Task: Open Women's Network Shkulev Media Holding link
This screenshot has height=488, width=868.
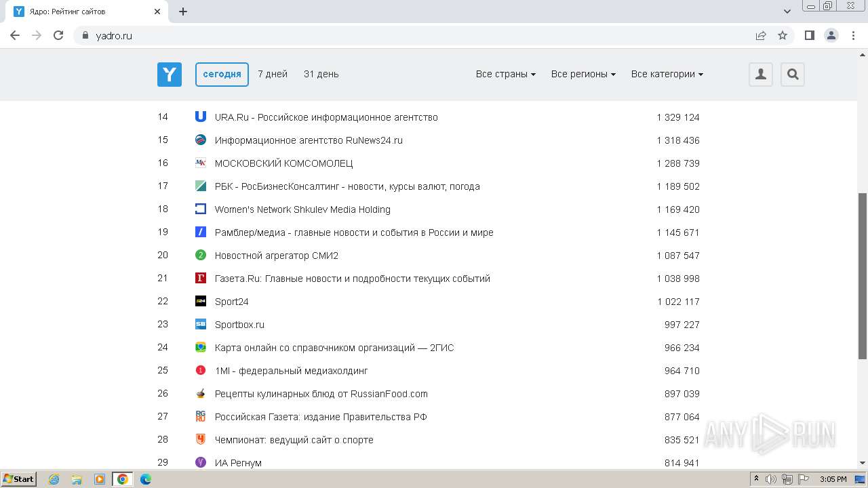Action: (302, 209)
